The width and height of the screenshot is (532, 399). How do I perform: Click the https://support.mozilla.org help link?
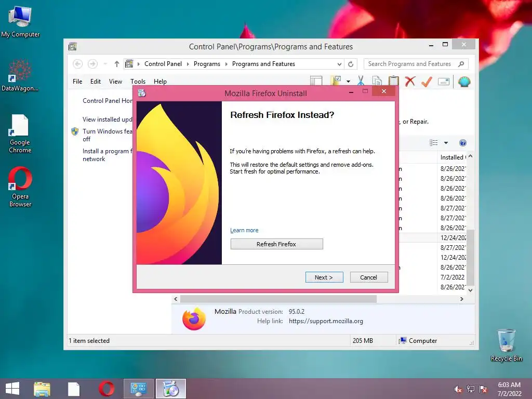click(326, 321)
